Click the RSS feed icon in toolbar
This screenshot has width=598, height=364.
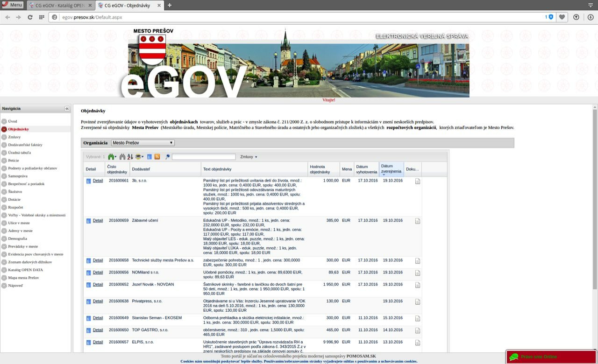[x=157, y=157]
